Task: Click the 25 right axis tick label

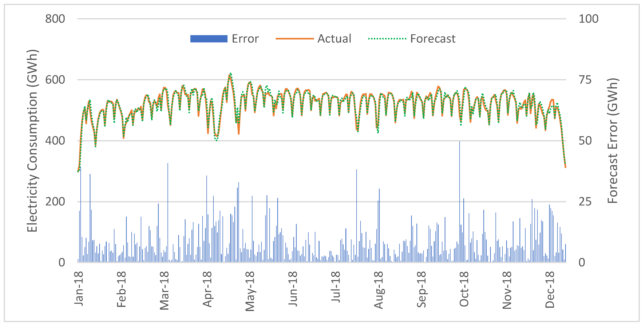Action: pyautogui.click(x=585, y=202)
